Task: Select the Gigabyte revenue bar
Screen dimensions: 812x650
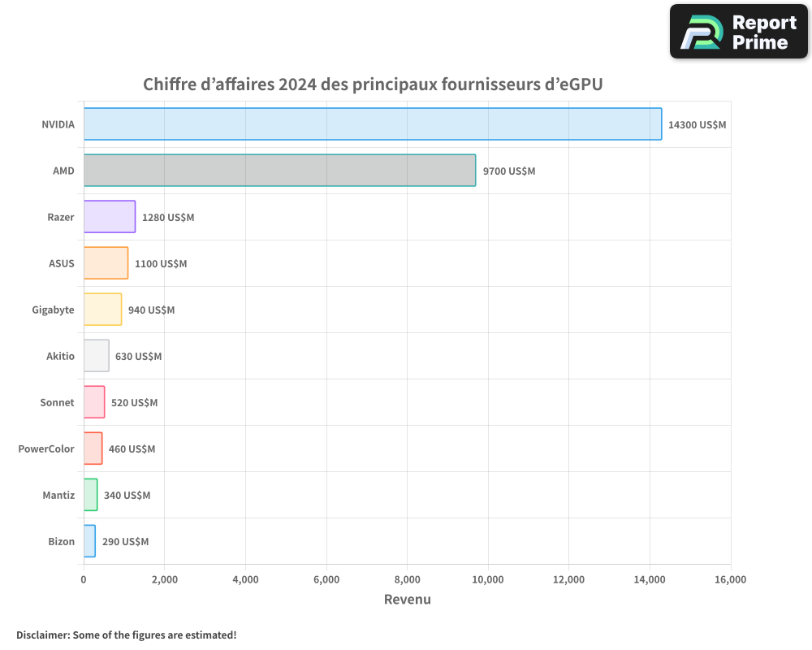Action: pos(101,310)
